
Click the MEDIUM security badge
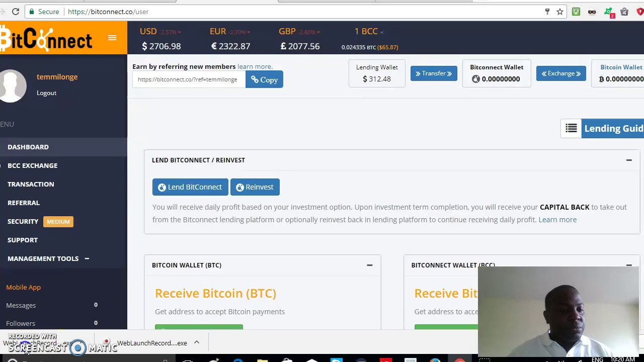click(x=58, y=222)
